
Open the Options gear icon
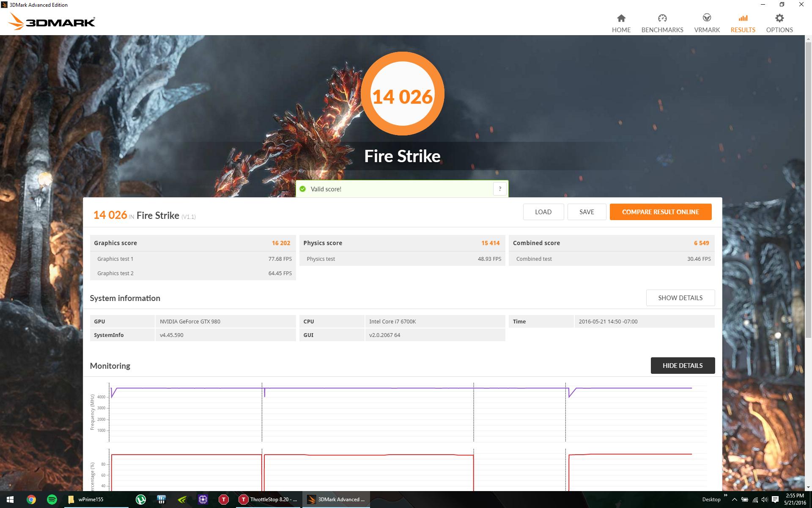click(x=779, y=18)
